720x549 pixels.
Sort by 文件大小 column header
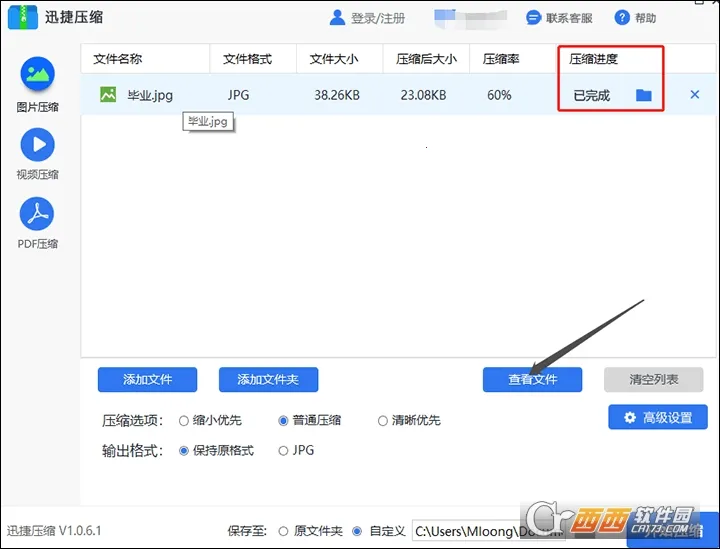pos(335,59)
